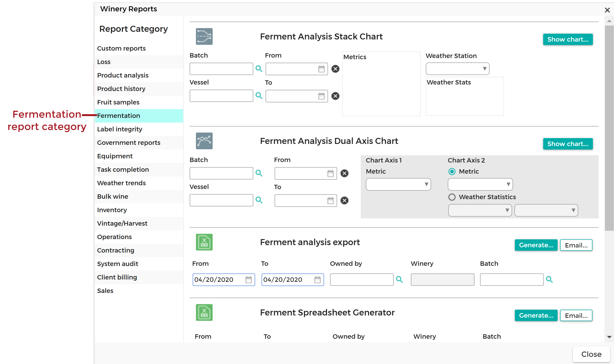
Task: Open To date calendar in Dual Axis Chart
Action: pyautogui.click(x=330, y=200)
